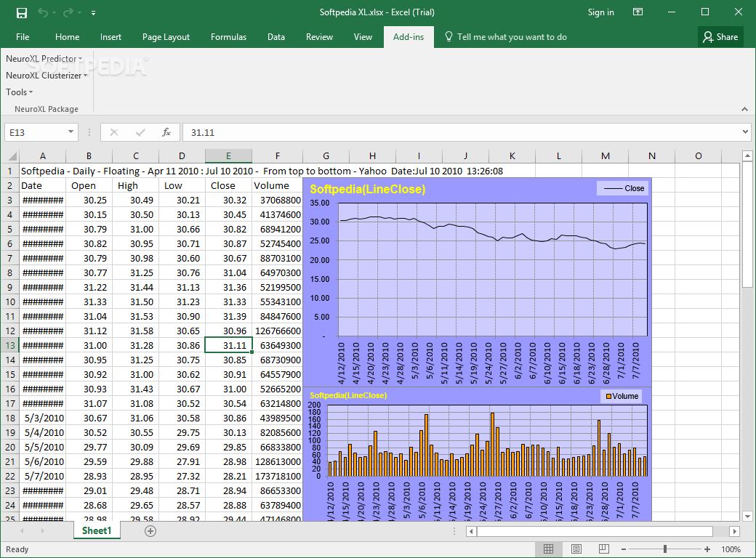Screen dimensions: 756x558
Task: Click the line chart plot area
Action: coord(493,270)
